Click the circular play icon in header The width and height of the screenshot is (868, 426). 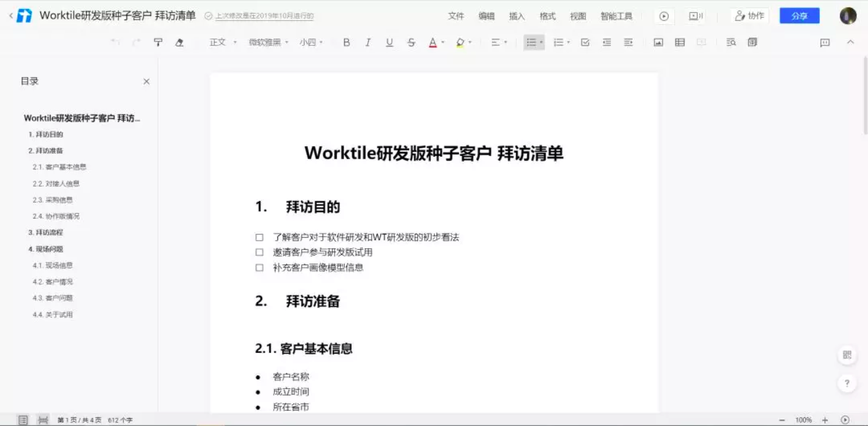coord(664,16)
